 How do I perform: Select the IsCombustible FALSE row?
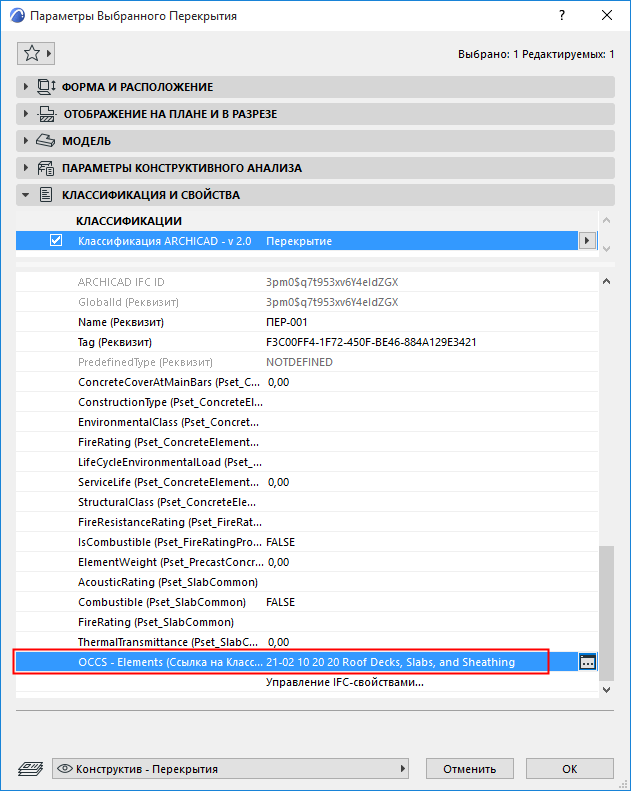coord(307,542)
